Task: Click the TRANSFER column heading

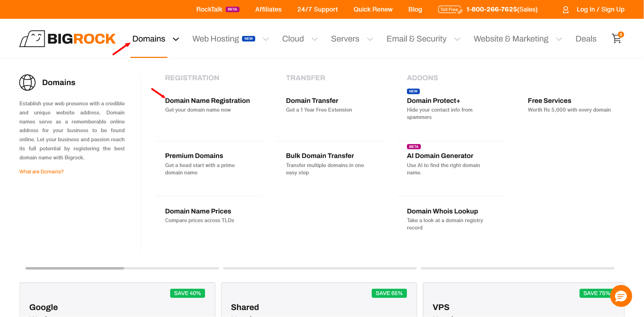Action: (305, 78)
